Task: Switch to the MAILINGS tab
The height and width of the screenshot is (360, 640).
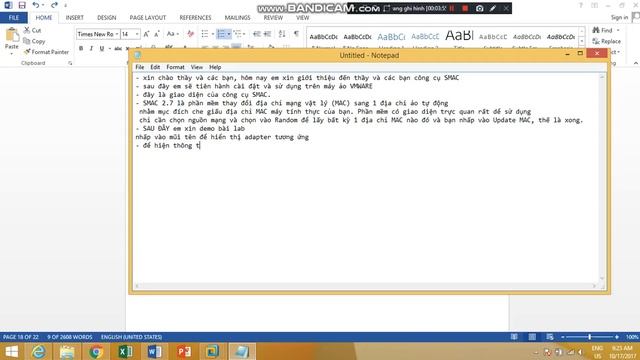Action: pyautogui.click(x=238, y=18)
